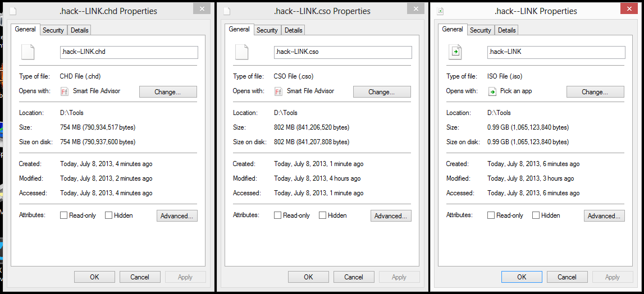
Task: Click the title bar icon of the ISO Properties window
Action: tap(440, 11)
